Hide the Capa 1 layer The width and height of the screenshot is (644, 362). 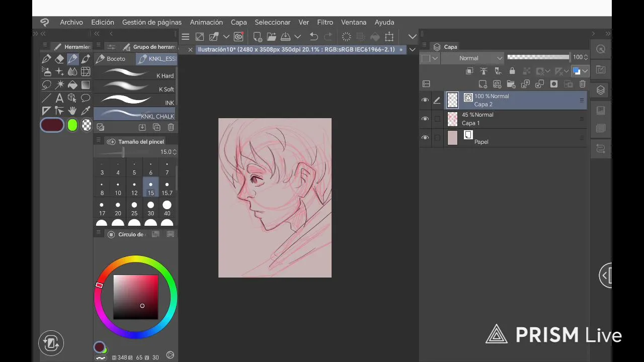point(425,119)
